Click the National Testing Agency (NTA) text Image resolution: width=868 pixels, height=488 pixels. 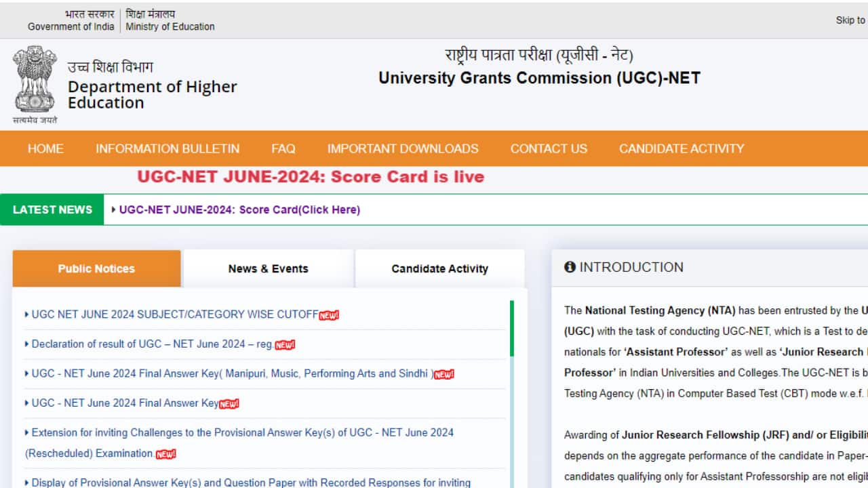tap(660, 310)
